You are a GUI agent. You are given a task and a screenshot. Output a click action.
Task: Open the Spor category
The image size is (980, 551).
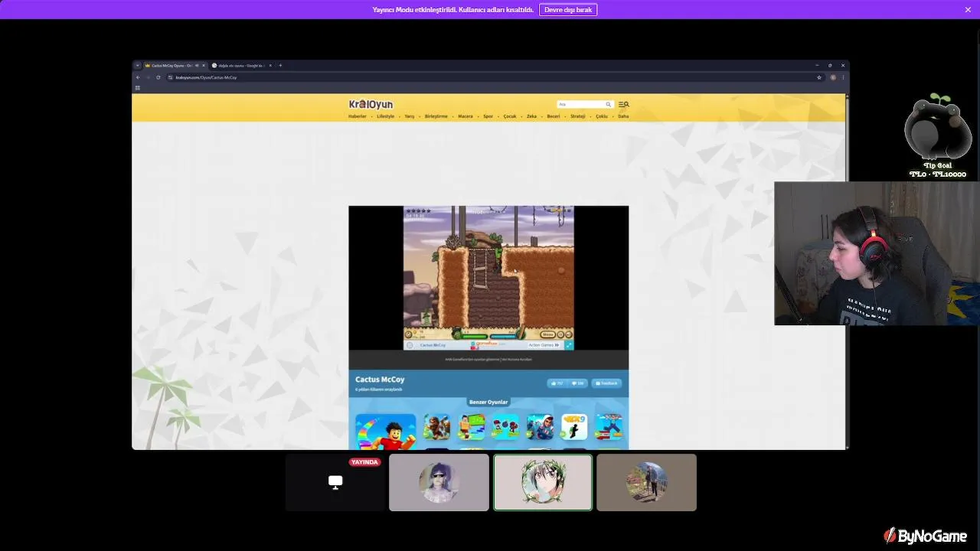click(x=488, y=116)
